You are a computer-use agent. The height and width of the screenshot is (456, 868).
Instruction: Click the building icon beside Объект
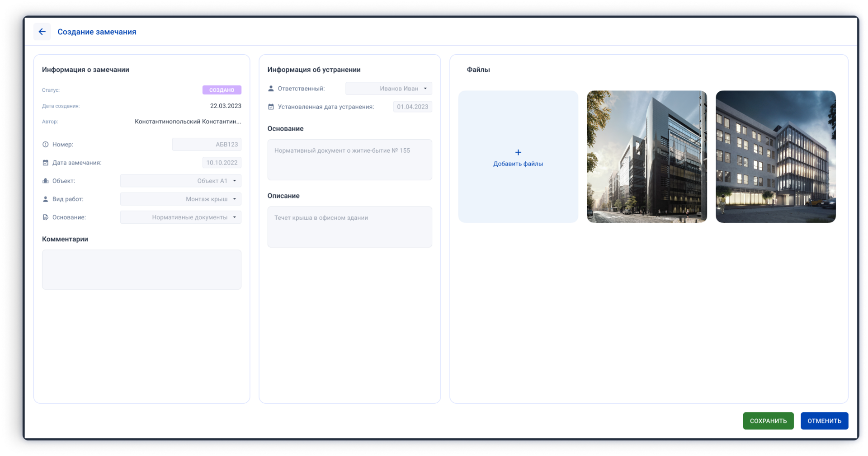point(45,181)
